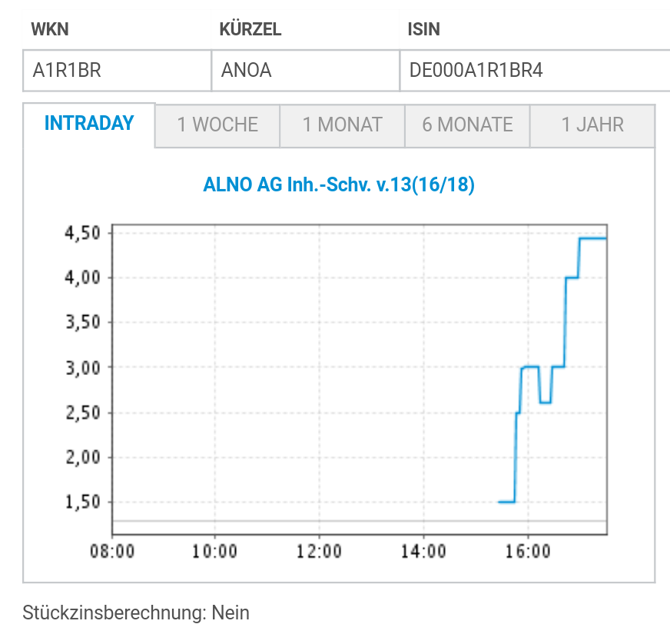Click the ISIN column header
This screenshot has height=644, width=670.
click(x=423, y=30)
